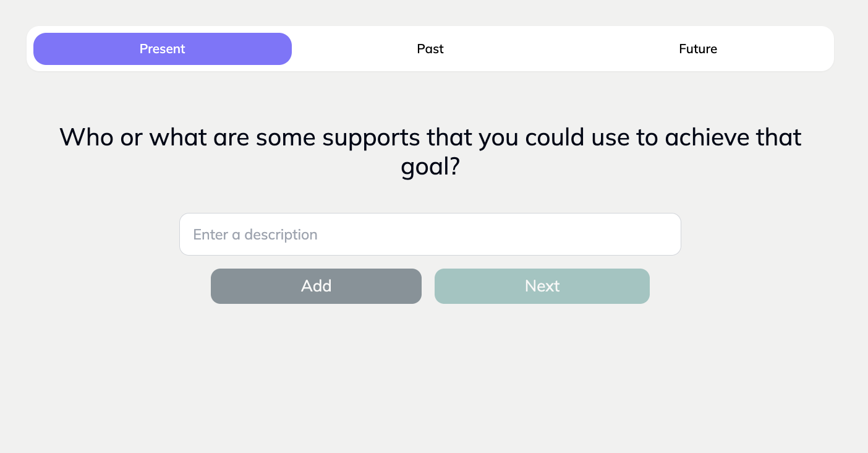Switch to the Past tab
The width and height of the screenshot is (868, 453).
[x=430, y=49]
